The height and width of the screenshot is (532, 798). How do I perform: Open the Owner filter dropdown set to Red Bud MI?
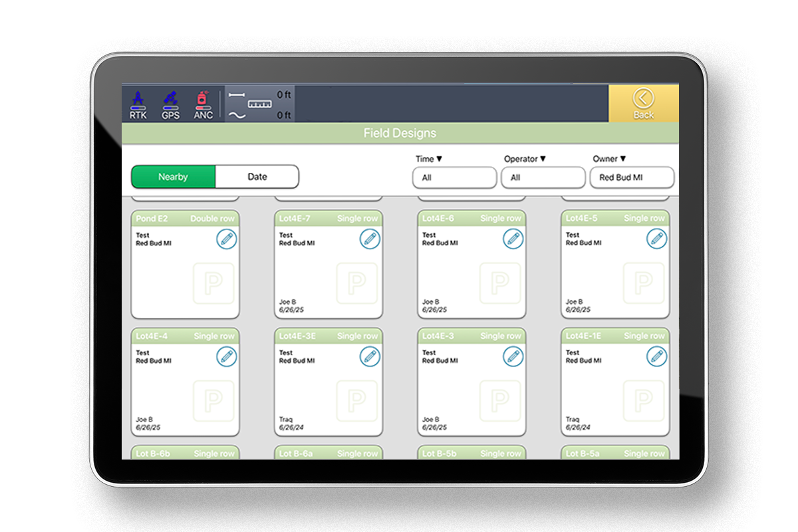(632, 178)
